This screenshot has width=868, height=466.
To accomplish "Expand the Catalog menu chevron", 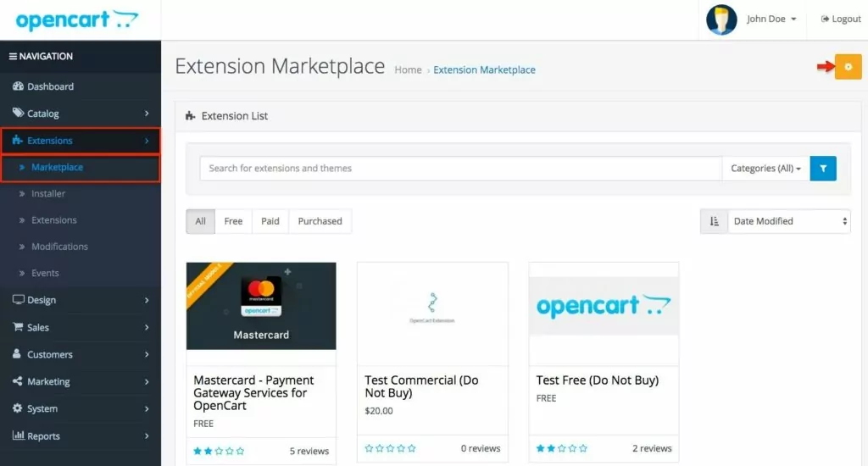I will (147, 114).
